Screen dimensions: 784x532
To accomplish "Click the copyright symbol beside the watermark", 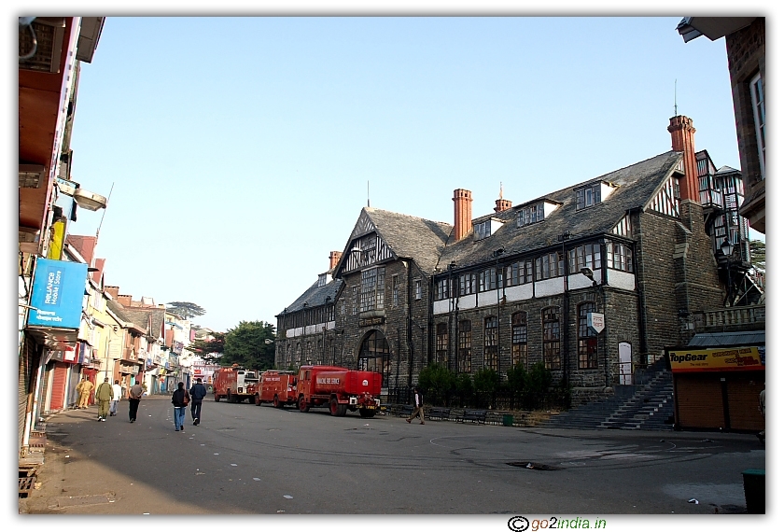I will 518,523.
